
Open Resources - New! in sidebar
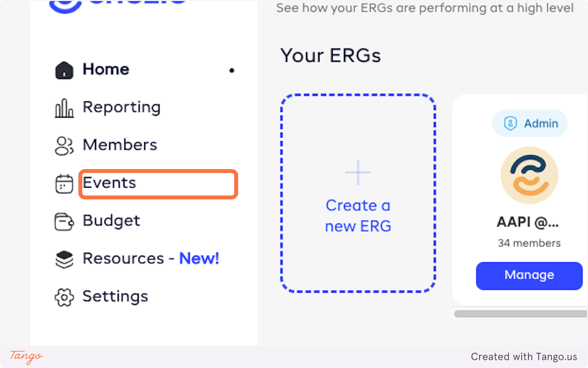(x=150, y=259)
